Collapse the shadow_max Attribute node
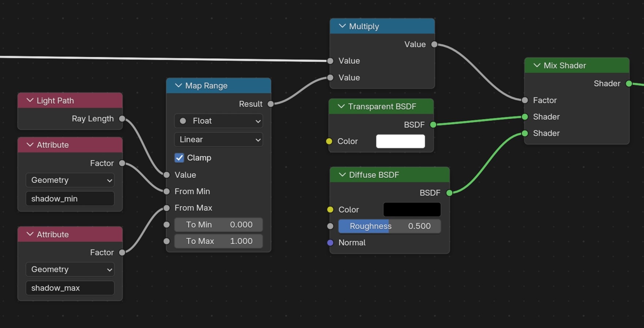 pos(30,234)
